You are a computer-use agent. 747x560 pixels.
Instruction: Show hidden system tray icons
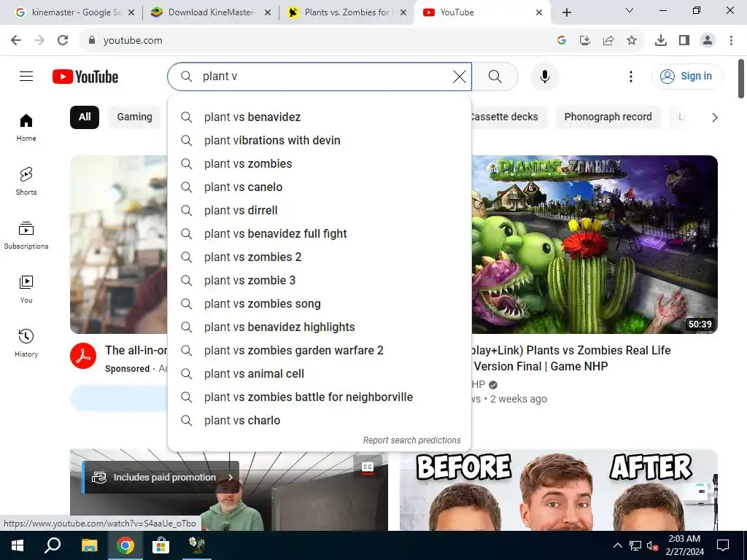[617, 545]
